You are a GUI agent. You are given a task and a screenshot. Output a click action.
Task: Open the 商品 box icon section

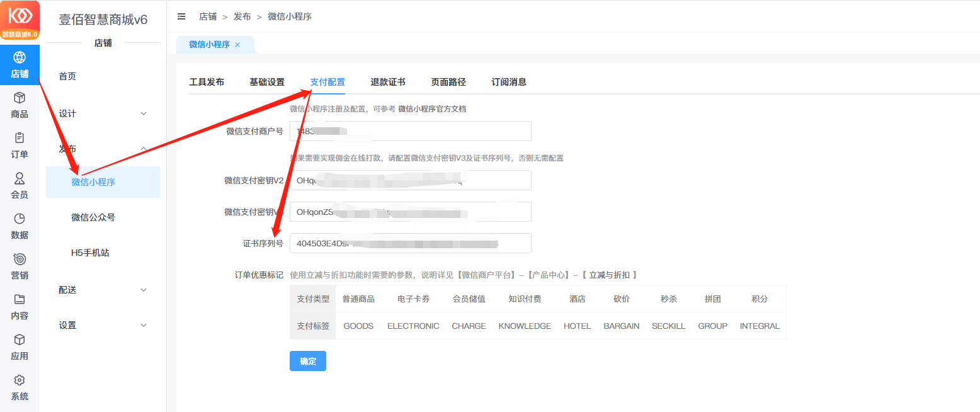[20, 105]
